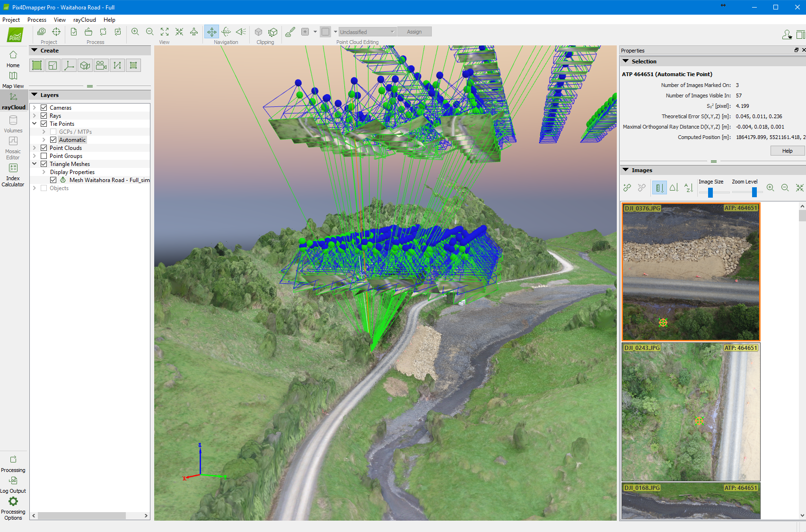Open the Map View from sidebar
The width and height of the screenshot is (806, 532).
(13, 80)
